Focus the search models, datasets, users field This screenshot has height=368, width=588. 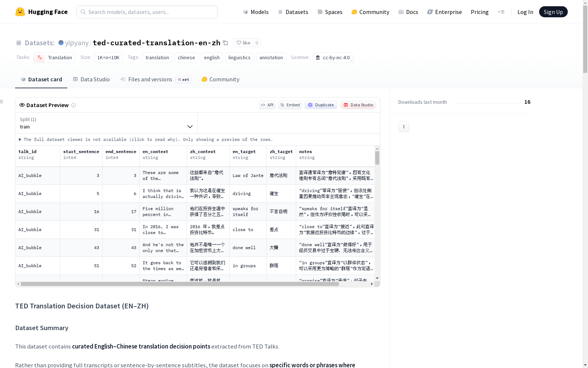pos(147,12)
